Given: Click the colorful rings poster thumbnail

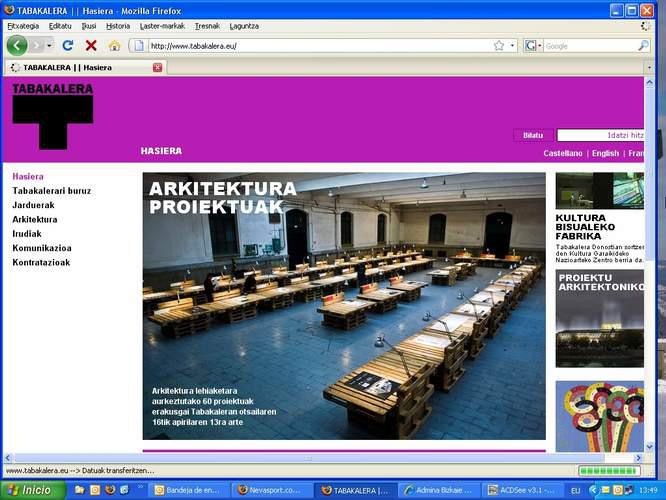Looking at the screenshot, I should tap(600, 416).
